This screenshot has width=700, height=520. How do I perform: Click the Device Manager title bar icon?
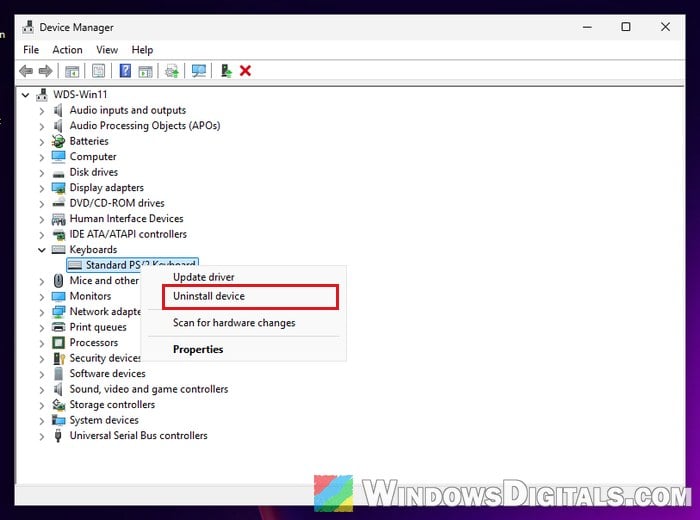(28, 27)
